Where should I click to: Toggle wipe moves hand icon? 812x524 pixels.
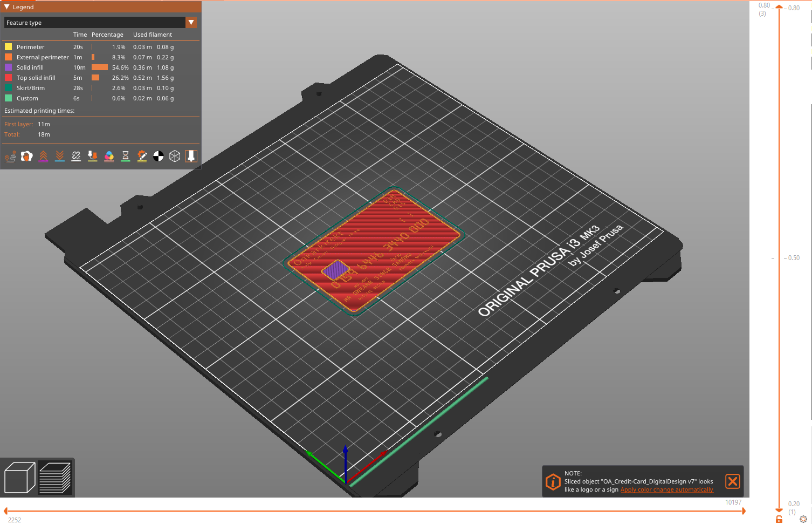click(x=26, y=156)
